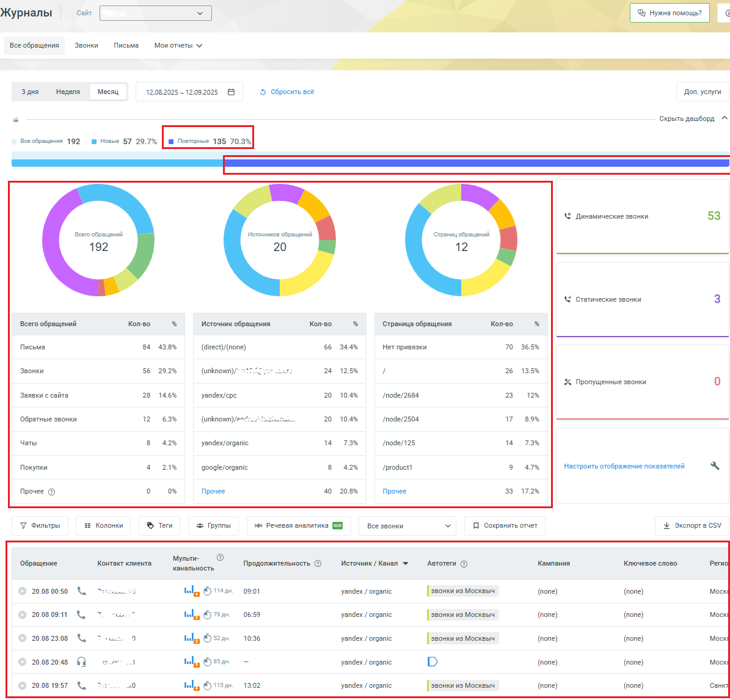730x700 pixels.
Task: Click help icon beside Автотеги header
Action: 464,564
